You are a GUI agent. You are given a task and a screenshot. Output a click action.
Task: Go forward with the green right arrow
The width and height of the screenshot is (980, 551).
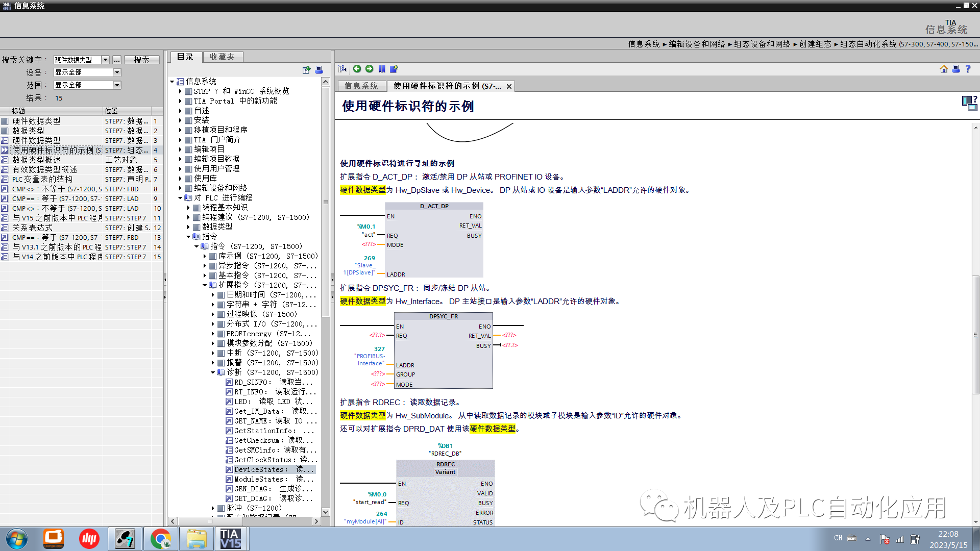[x=369, y=69]
